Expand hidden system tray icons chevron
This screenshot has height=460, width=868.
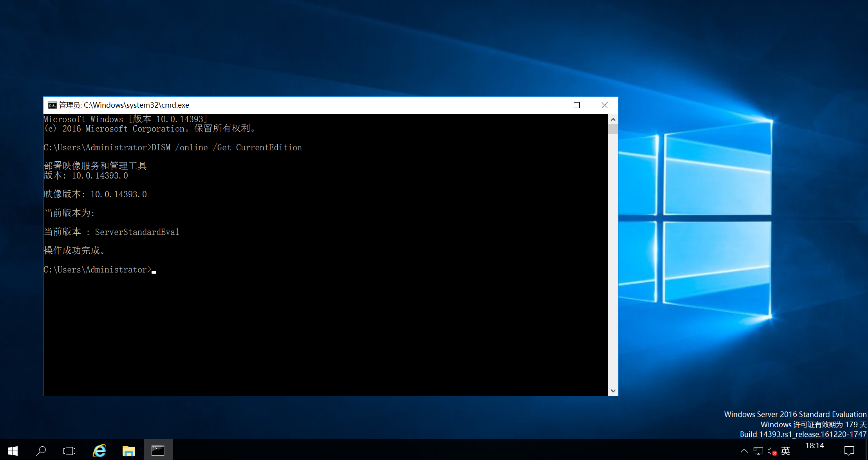[x=744, y=451]
